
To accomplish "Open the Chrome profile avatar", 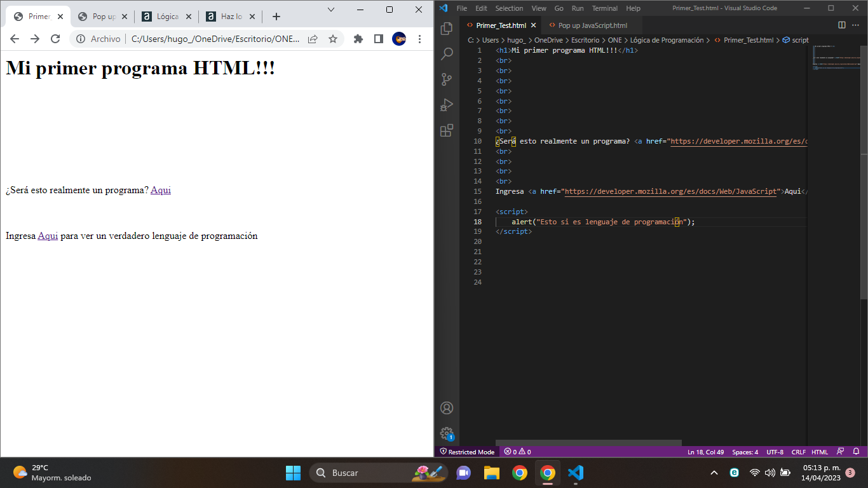I will coord(399,39).
